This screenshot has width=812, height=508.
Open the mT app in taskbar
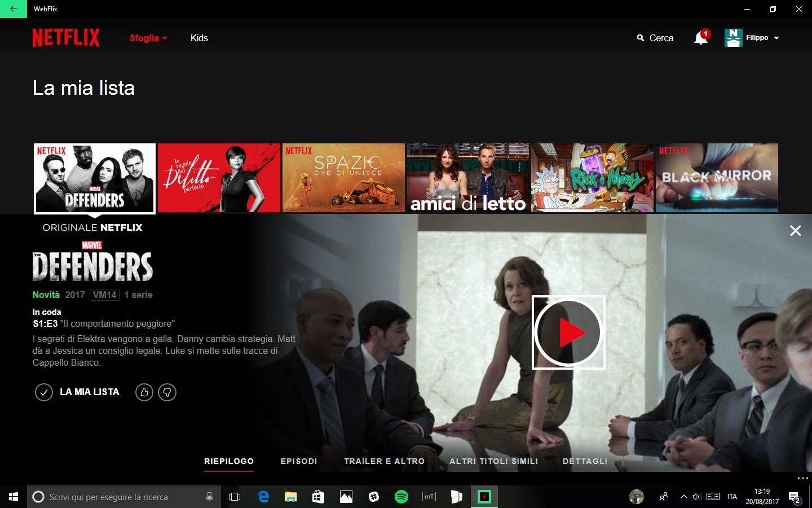pos(429,497)
